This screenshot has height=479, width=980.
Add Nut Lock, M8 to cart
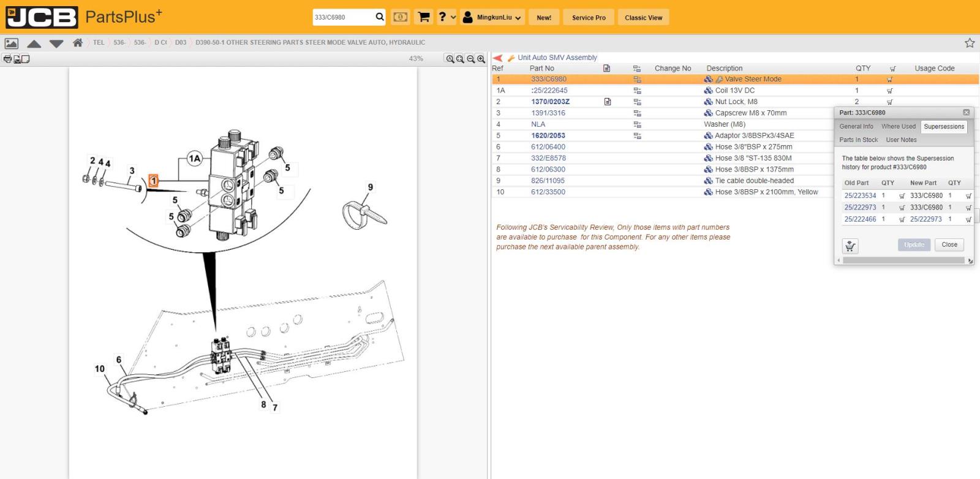tap(889, 102)
